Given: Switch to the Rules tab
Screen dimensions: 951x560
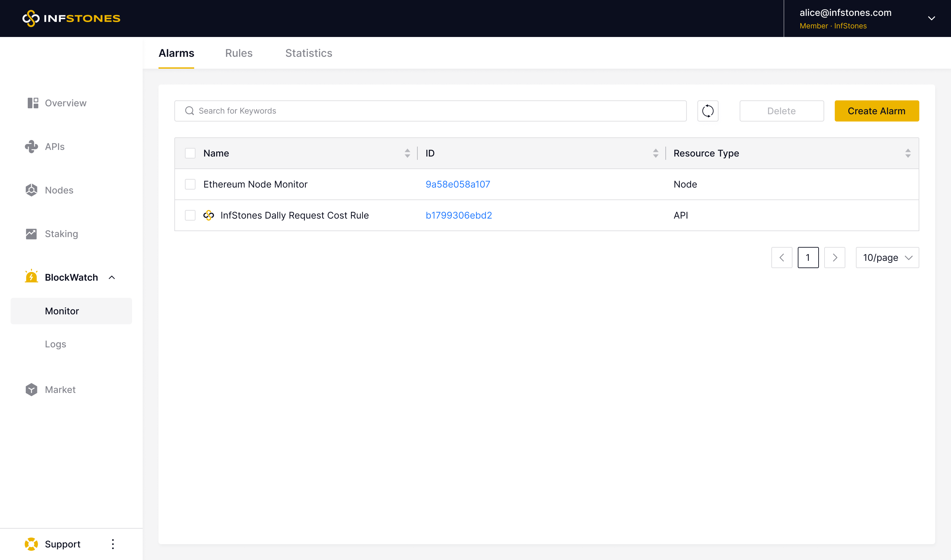Looking at the screenshot, I should click(238, 53).
